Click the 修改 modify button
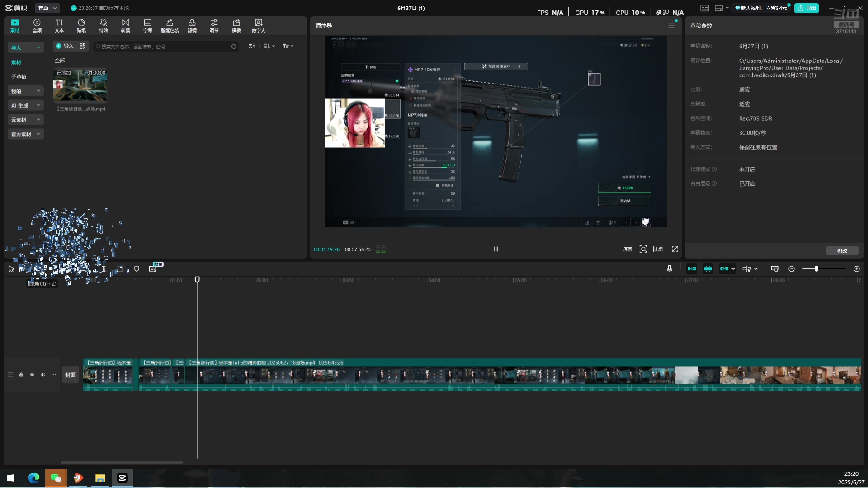The width and height of the screenshot is (868, 488). tap(842, 251)
